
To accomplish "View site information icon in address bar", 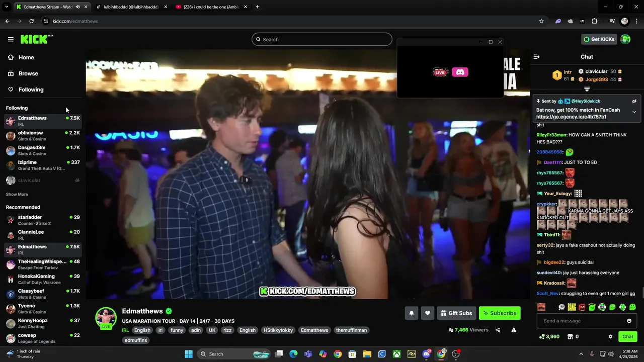I will (46, 21).
